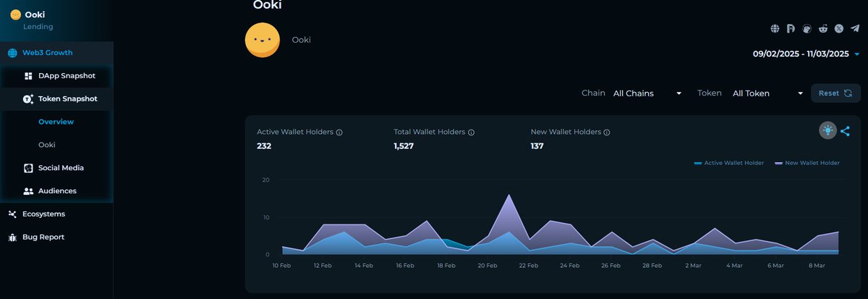
Task: Select Overview submenu item
Action: point(56,122)
